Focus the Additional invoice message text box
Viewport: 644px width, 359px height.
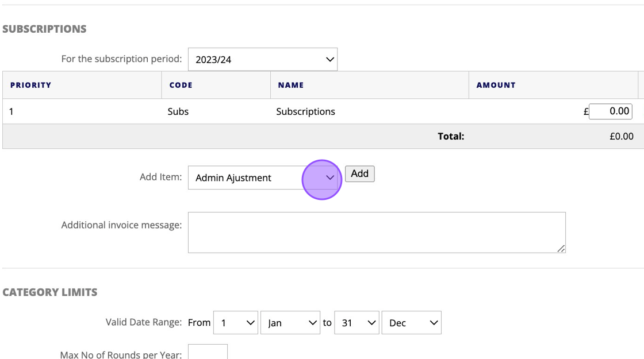coord(376,232)
